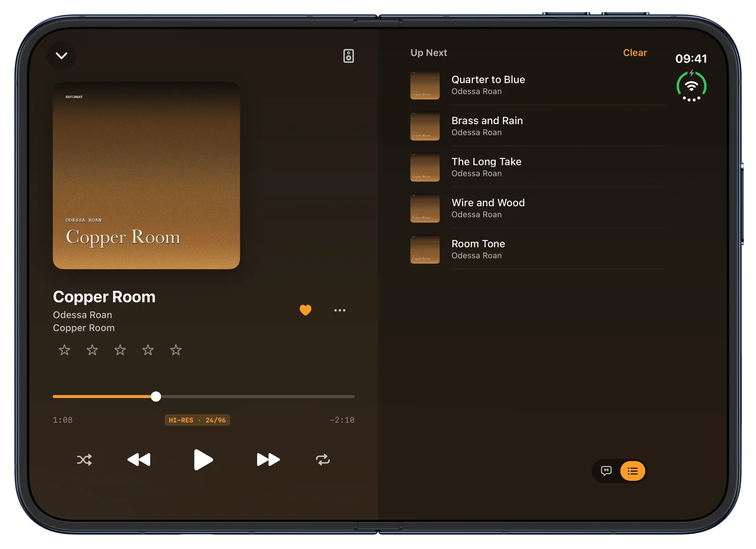
Task: Click the Copper Room track title heading
Action: [104, 297]
